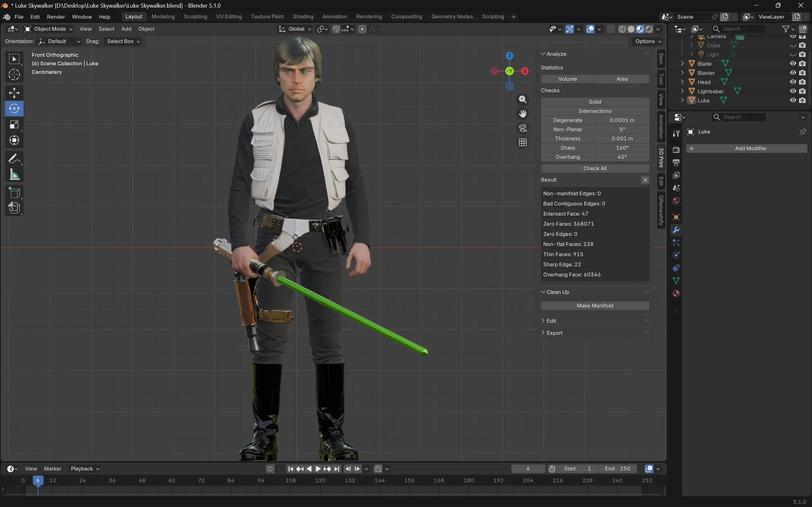The width and height of the screenshot is (812, 507).
Task: Activate the Annotate pencil tool
Action: (14, 159)
